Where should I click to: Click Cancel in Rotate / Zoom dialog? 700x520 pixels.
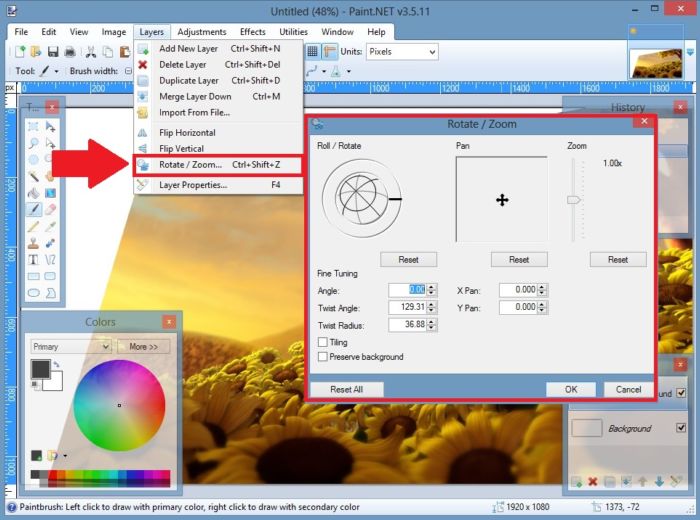[628, 390]
